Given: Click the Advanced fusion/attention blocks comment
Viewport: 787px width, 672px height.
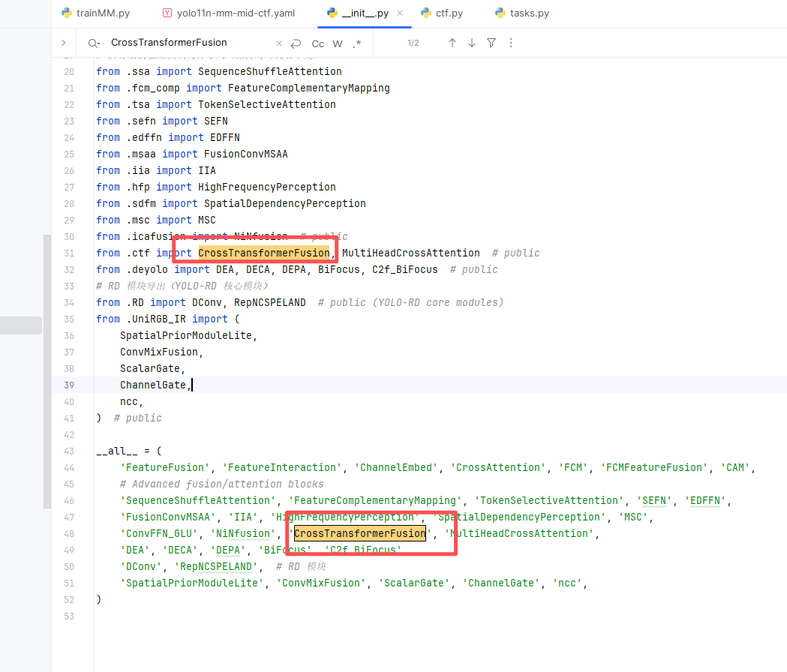Looking at the screenshot, I should pos(222,484).
